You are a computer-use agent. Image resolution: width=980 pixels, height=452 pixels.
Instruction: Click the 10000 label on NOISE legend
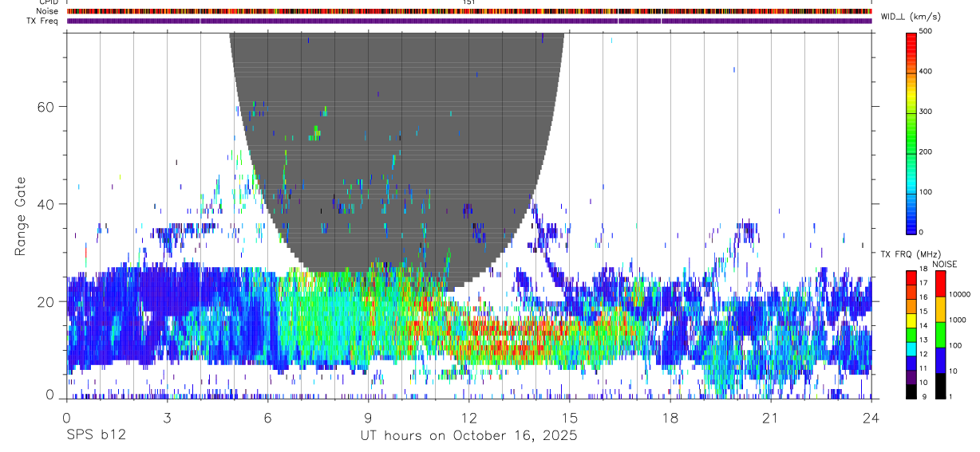click(x=959, y=294)
